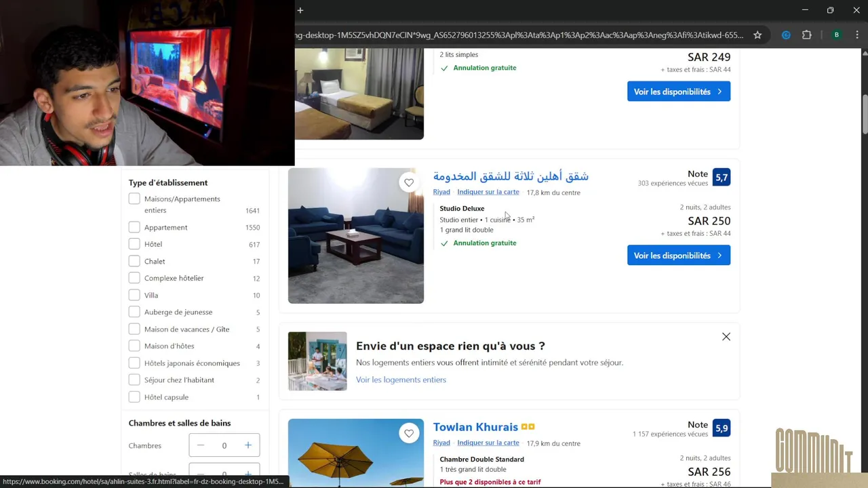The width and height of the screenshot is (868, 488).
Task: Click the family photo in the promo banner
Action: 317,361
